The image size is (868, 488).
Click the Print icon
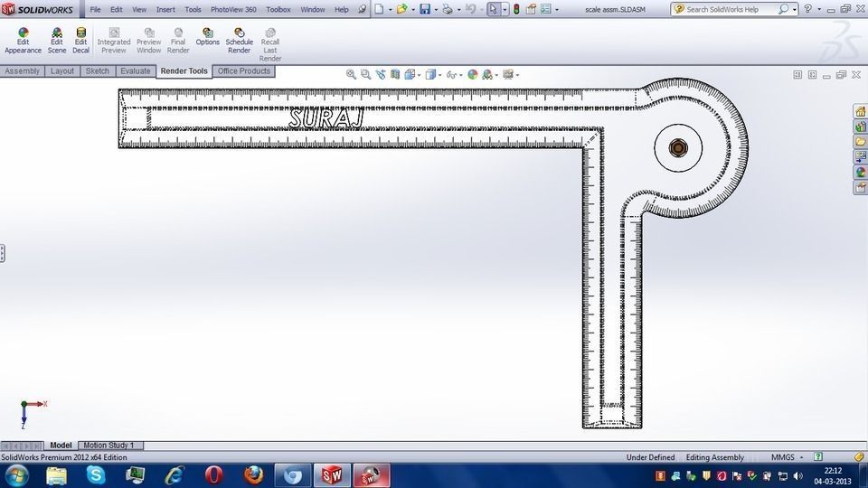point(448,9)
